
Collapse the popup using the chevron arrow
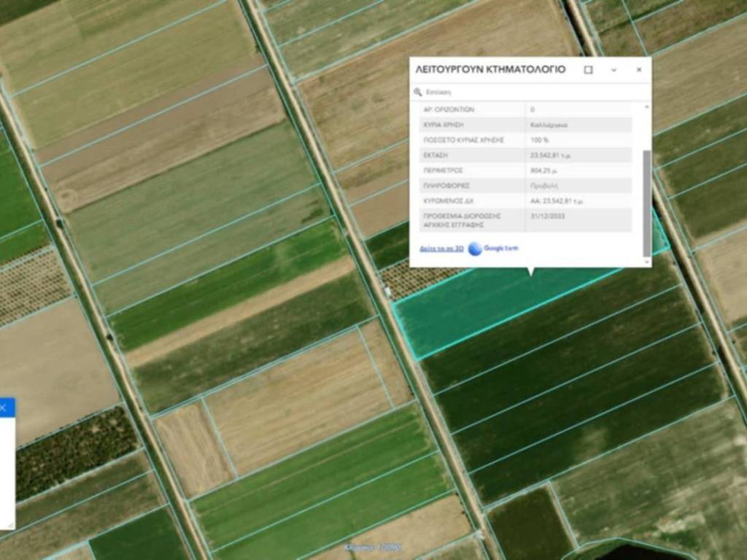614,70
